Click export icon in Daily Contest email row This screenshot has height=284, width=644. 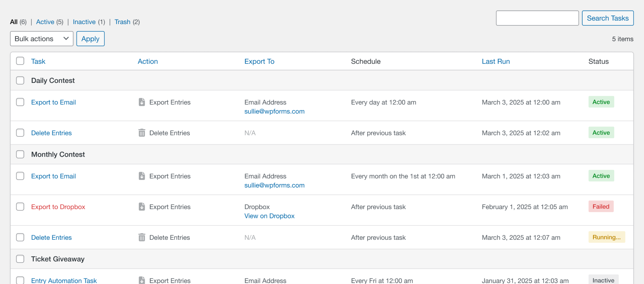[x=142, y=102]
